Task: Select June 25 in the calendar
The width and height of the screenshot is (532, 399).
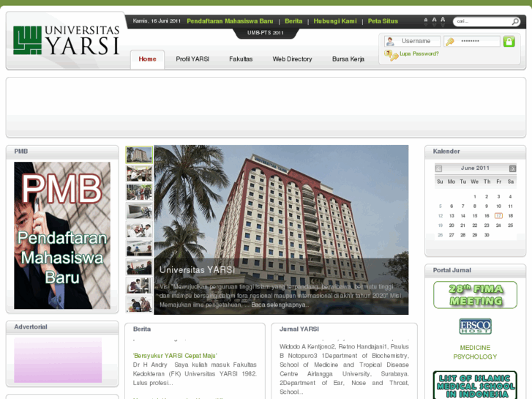Action: 510,225
